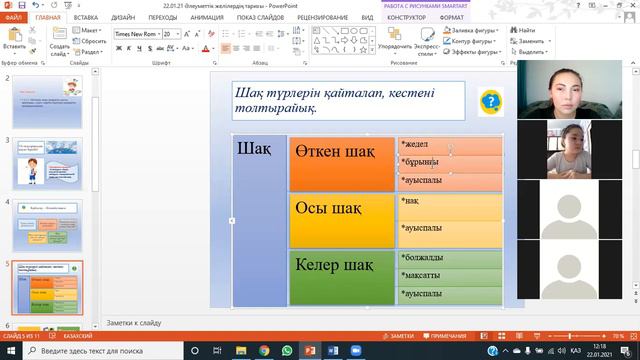The image size is (640, 360).
Task: Select slide 4 thumbnail
Action: [47, 225]
